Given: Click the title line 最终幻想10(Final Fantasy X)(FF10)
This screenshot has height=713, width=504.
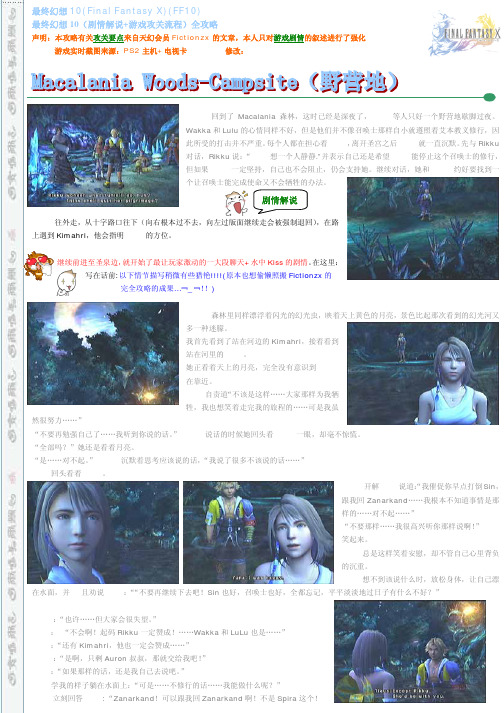Looking at the screenshot, I should (x=116, y=11).
